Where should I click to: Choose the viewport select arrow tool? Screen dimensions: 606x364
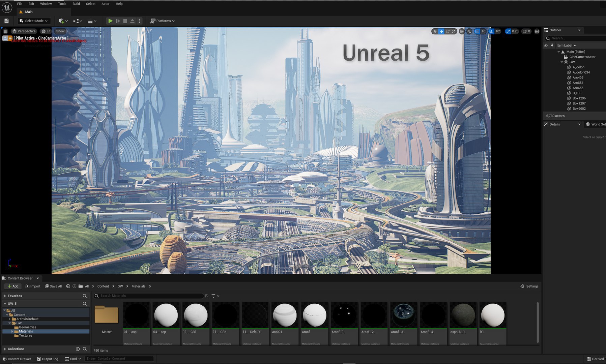[435, 31]
